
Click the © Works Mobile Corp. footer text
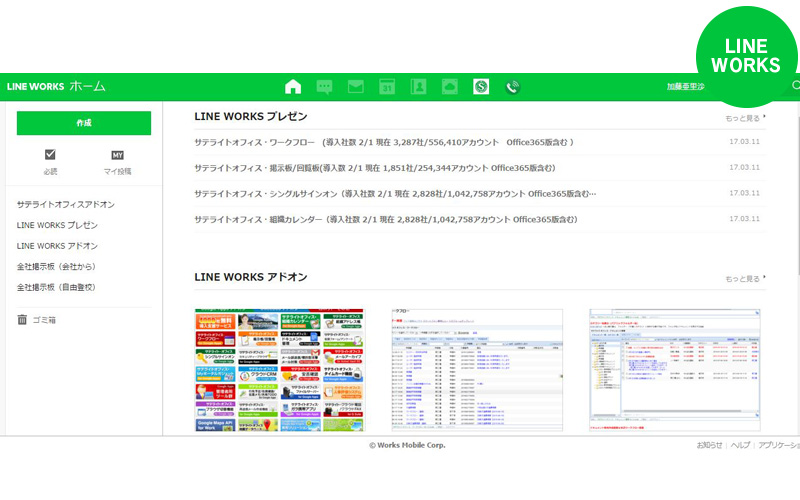coord(407,445)
